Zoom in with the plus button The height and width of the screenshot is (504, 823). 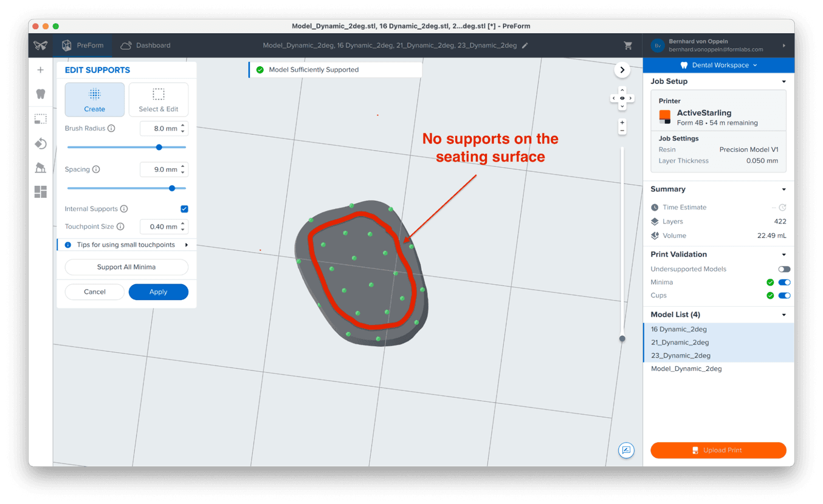pyautogui.click(x=622, y=123)
